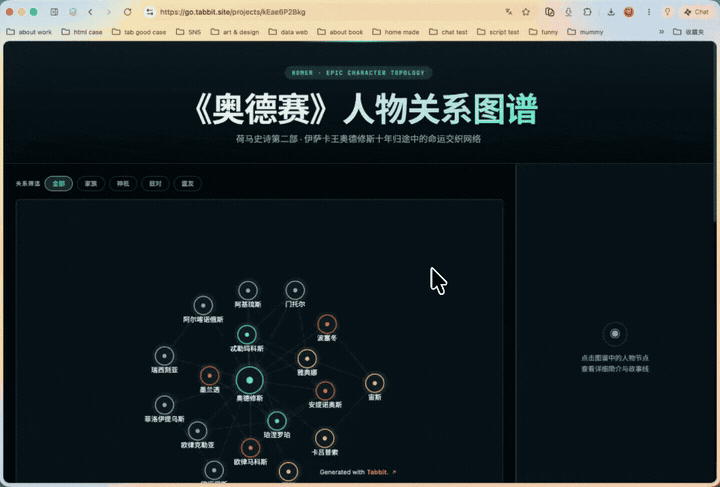Bookmark this page with the star icon

pyautogui.click(x=526, y=12)
